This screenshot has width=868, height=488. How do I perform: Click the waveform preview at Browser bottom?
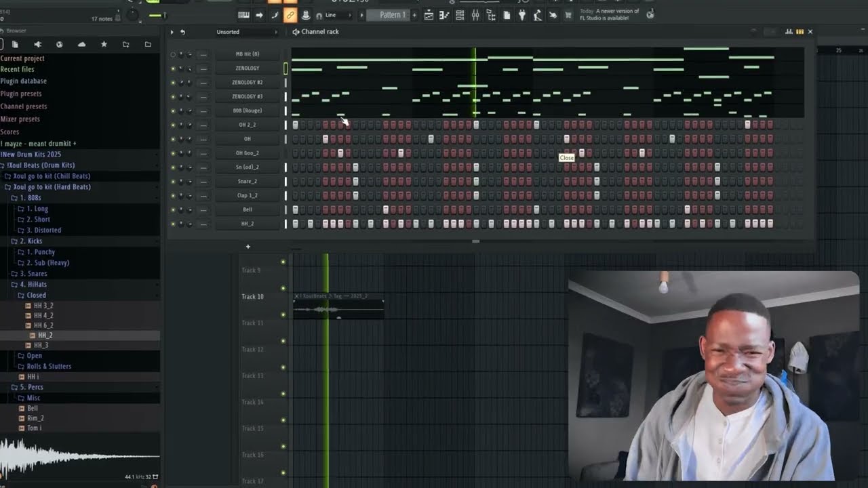tap(80, 456)
